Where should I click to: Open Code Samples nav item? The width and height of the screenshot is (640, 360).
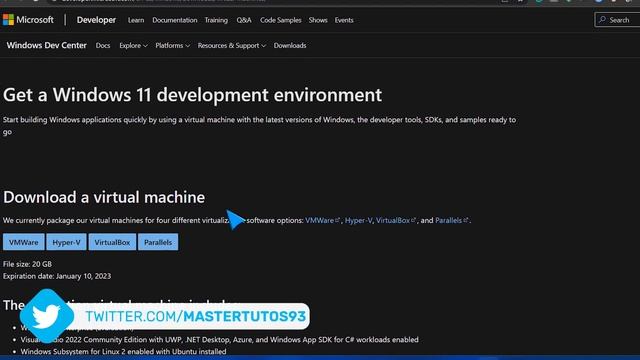point(281,20)
